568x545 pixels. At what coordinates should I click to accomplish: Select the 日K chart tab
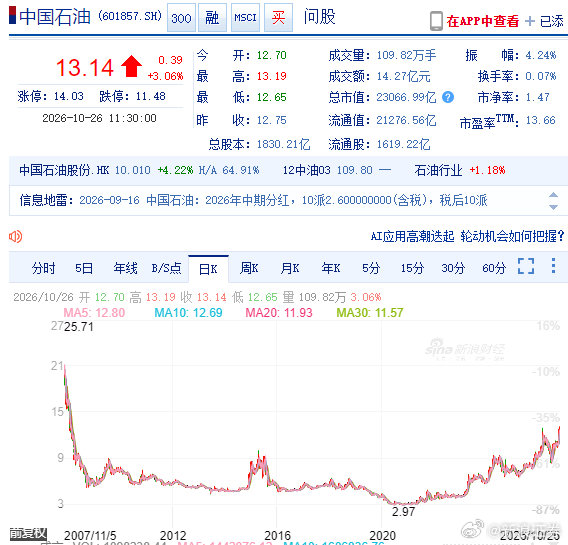(x=208, y=269)
